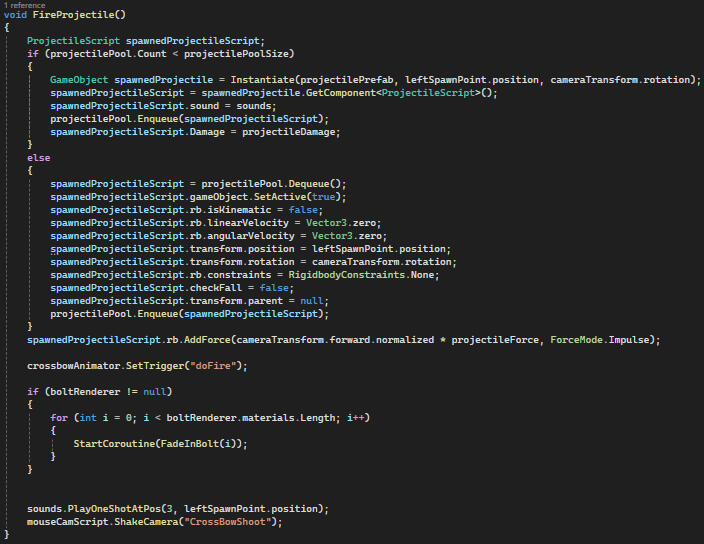Click the SetActive method call

coord(267,197)
